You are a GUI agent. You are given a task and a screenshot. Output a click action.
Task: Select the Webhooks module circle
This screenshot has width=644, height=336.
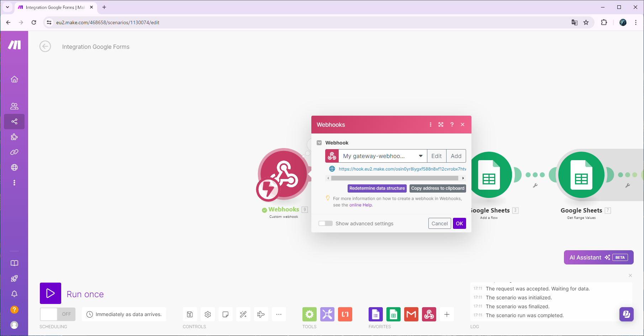point(284,174)
